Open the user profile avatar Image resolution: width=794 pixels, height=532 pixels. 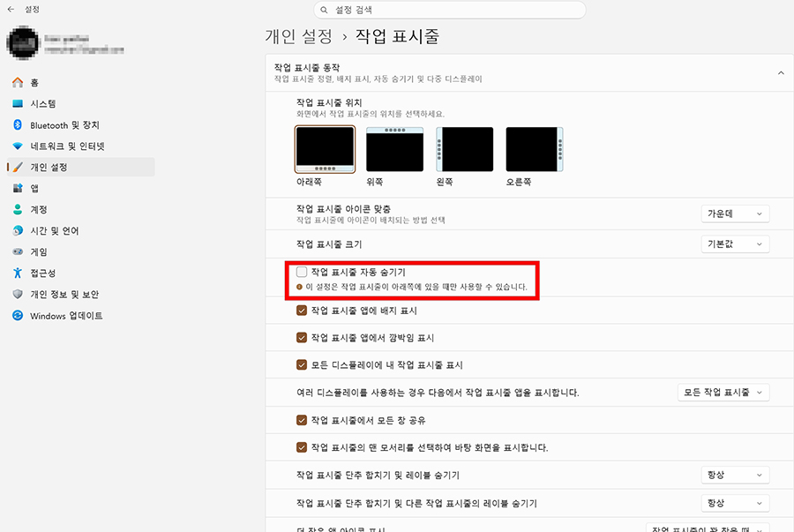(23, 43)
